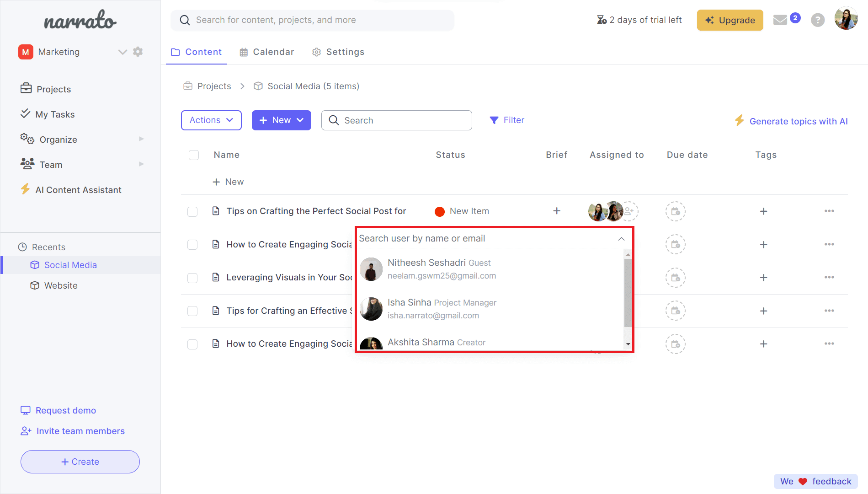The width and height of the screenshot is (868, 494).
Task: Add brief to Tips on Crafting row
Action: (x=557, y=211)
